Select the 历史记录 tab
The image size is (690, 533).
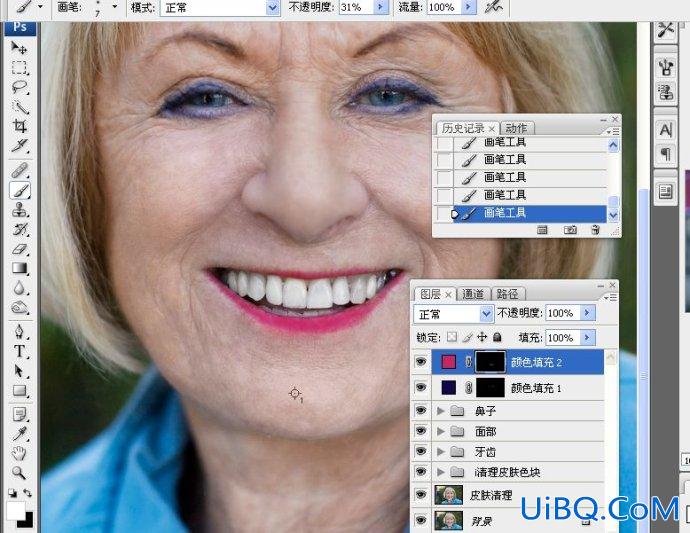point(462,128)
